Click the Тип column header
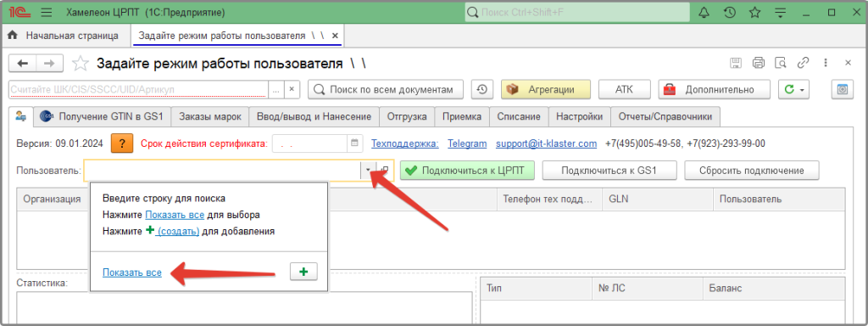This screenshot has height=326, width=868. (x=536, y=289)
